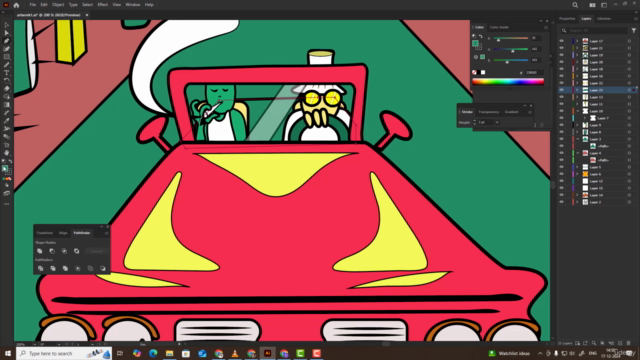Select the Selection tool arrow
Image resolution: width=640 pixels, height=360 pixels.
click(7, 25)
